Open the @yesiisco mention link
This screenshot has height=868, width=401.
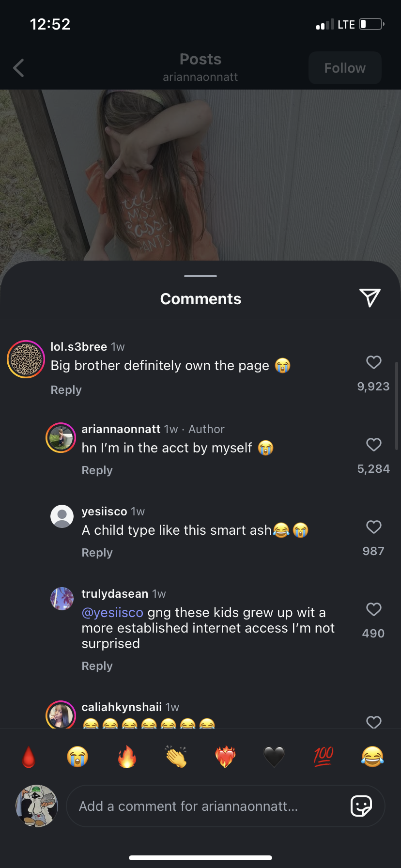pyautogui.click(x=112, y=613)
